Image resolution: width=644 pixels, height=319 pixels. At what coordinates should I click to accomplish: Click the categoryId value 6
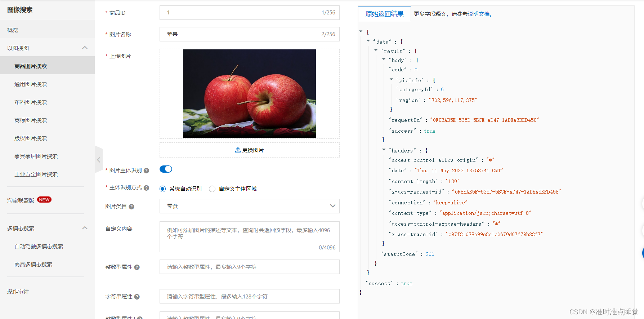click(442, 89)
